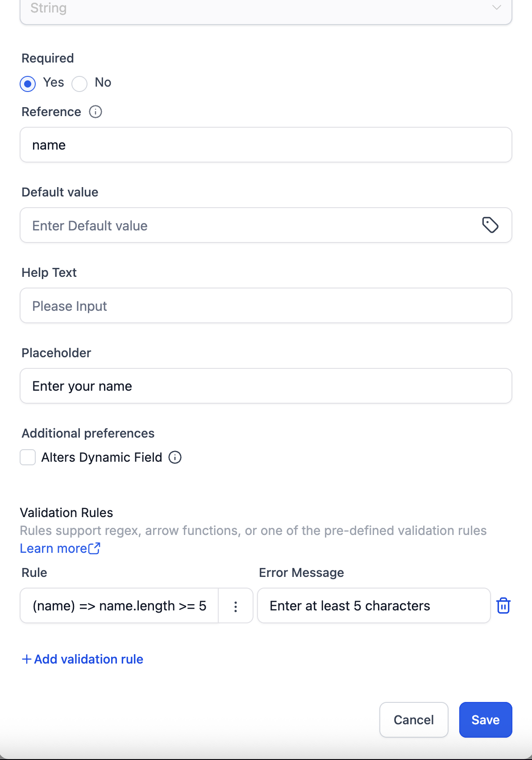Click the tag icon in Default value
The image size is (532, 760).
[490, 225]
